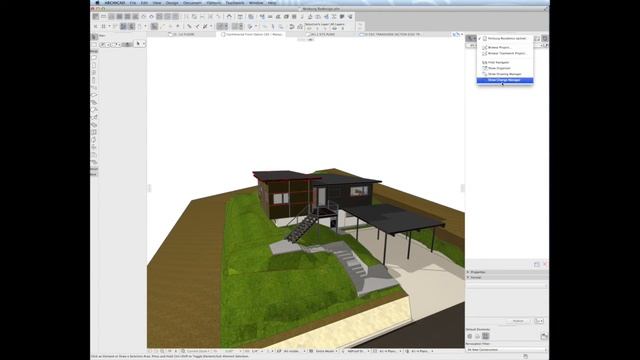Screen dimensions: 640x360
Task: Select the Curtain Wall tool in the toolbox
Action: pyautogui.click(x=93, y=133)
